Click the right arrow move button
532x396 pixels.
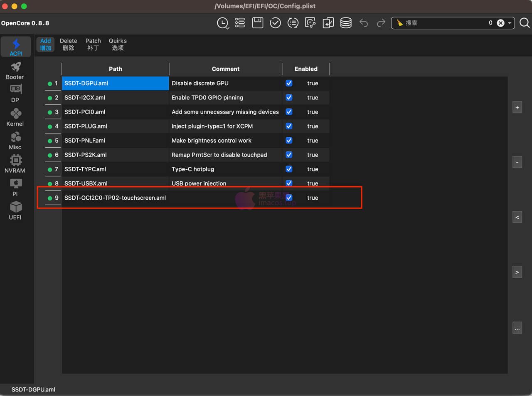tap(517, 272)
